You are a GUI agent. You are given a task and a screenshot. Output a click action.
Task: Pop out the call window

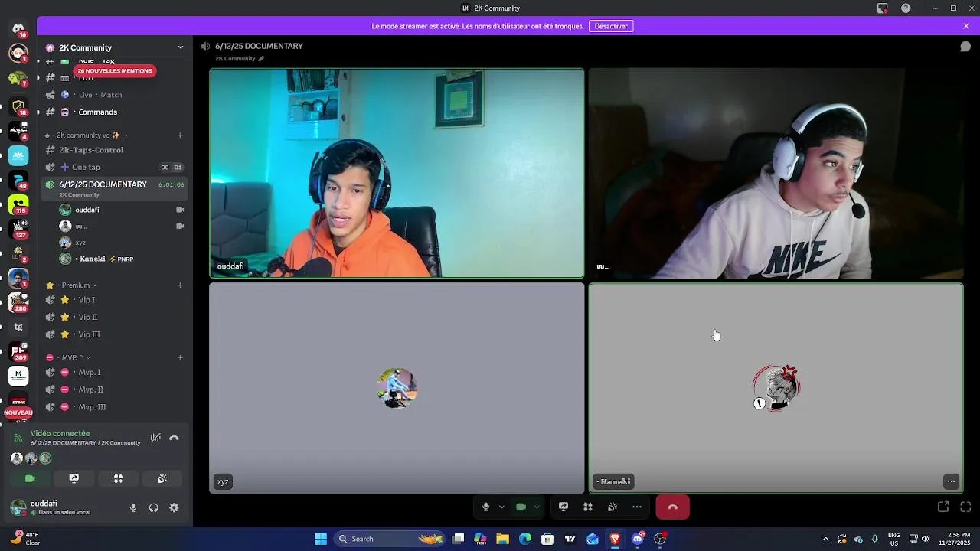pos(943,507)
